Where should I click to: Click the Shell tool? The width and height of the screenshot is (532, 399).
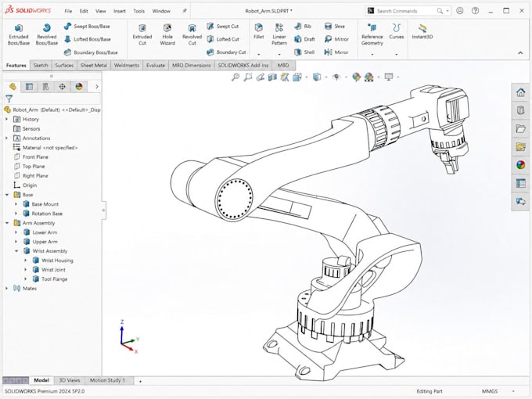(x=304, y=52)
